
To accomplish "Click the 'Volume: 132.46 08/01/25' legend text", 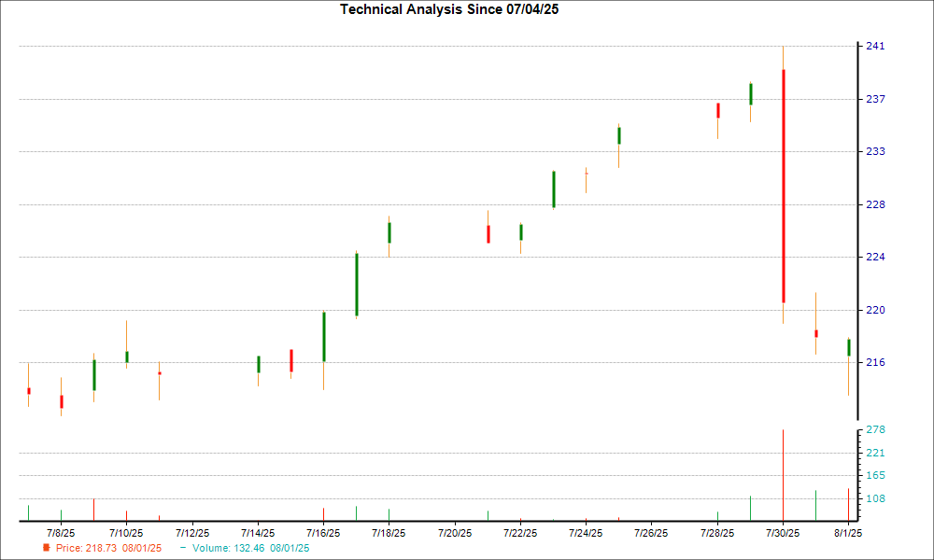I will coord(250,548).
